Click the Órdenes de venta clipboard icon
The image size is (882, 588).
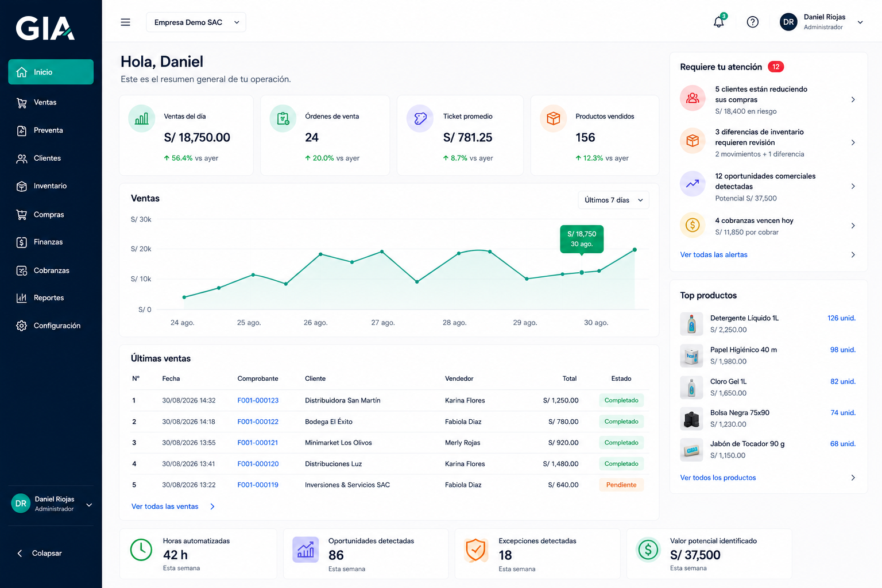(283, 118)
